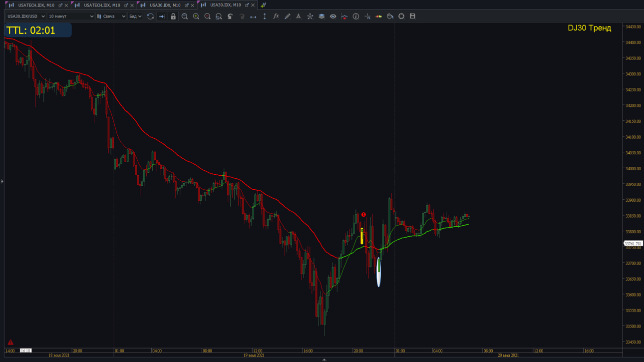The width and height of the screenshot is (644, 362).
Task: Open the '10 минут' timeframe dropdown
Action: coord(71,16)
